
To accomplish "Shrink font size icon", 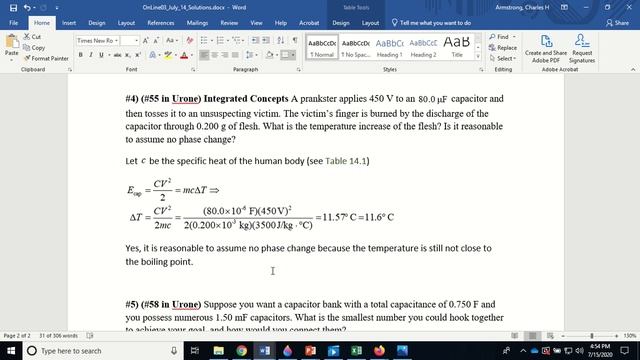I will [x=156, y=40].
